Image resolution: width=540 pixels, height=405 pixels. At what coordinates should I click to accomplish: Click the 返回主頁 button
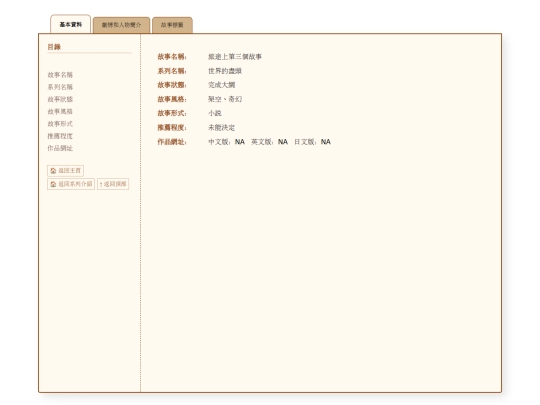65,170
